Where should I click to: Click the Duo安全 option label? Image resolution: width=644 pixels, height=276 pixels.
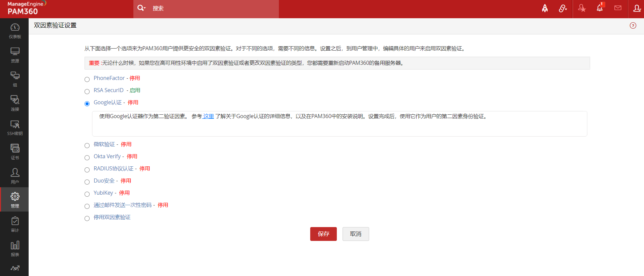[x=104, y=181]
